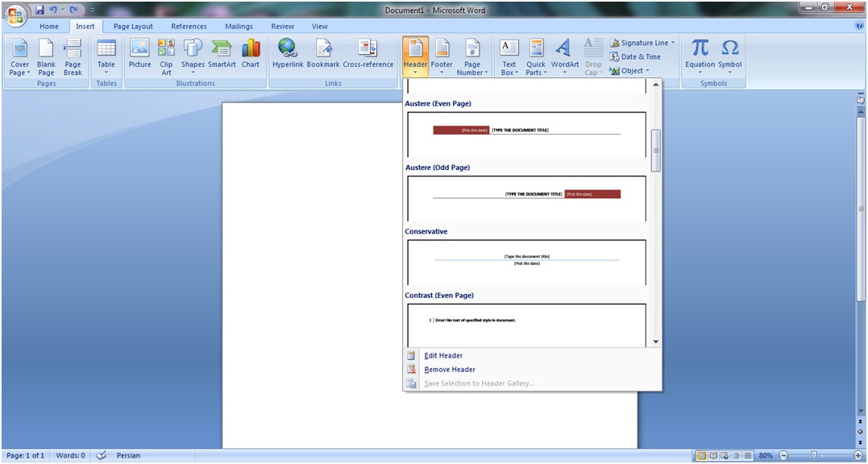Select the Contrast (Even Page) header thumbnail
868x464 pixels.
526,325
